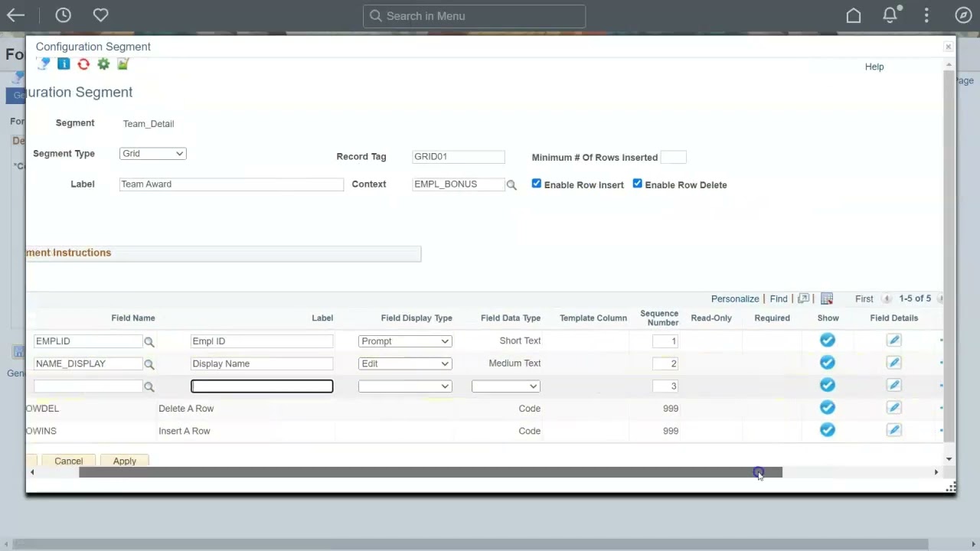The image size is (980, 551).
Task: Uncheck Enable Row Delete
Action: pos(637,184)
